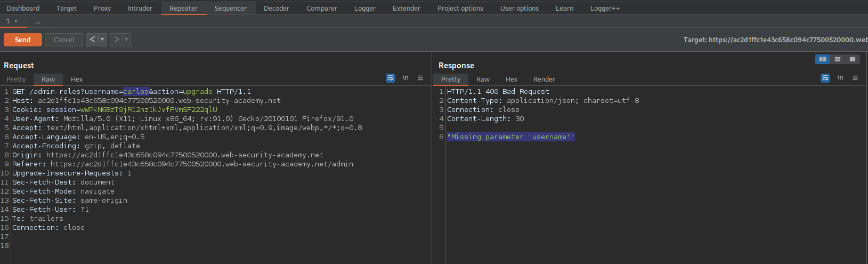Open the Comparer tab

pos(321,8)
